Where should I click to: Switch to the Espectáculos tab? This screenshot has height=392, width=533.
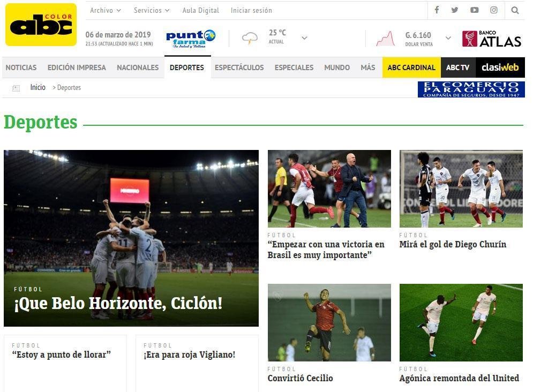239,67
